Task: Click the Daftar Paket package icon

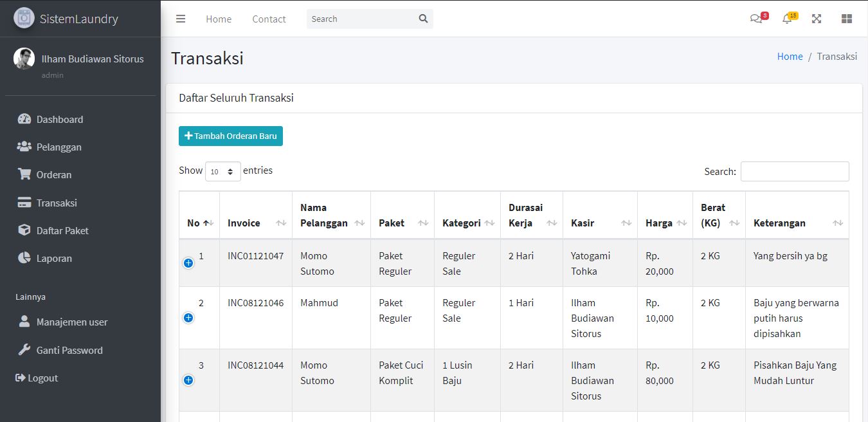Action: click(24, 230)
